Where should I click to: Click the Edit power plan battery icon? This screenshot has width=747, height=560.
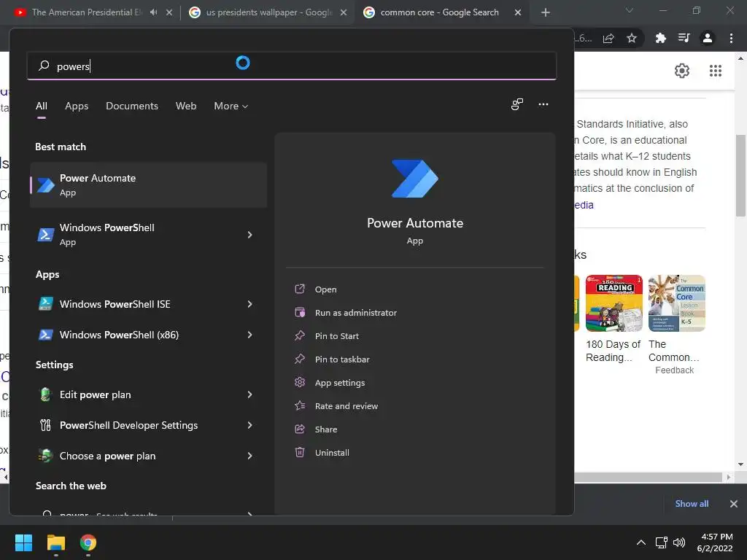46,394
